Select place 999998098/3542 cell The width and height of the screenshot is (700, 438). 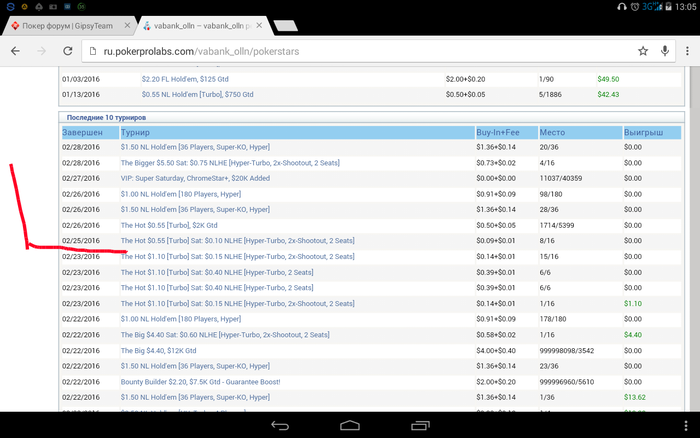pos(567,351)
